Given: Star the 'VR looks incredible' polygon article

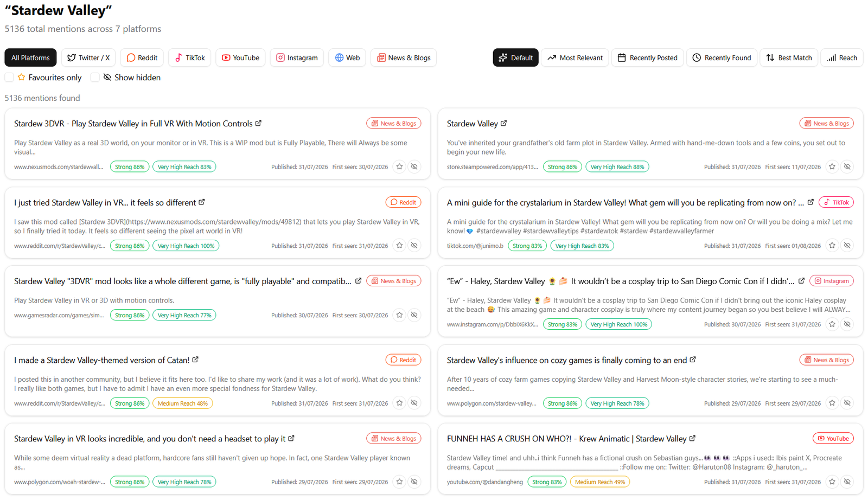Looking at the screenshot, I should [400, 482].
